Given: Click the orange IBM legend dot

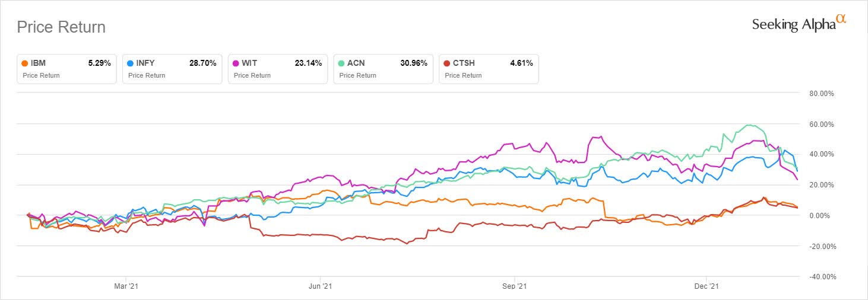Looking at the screenshot, I should (x=25, y=63).
